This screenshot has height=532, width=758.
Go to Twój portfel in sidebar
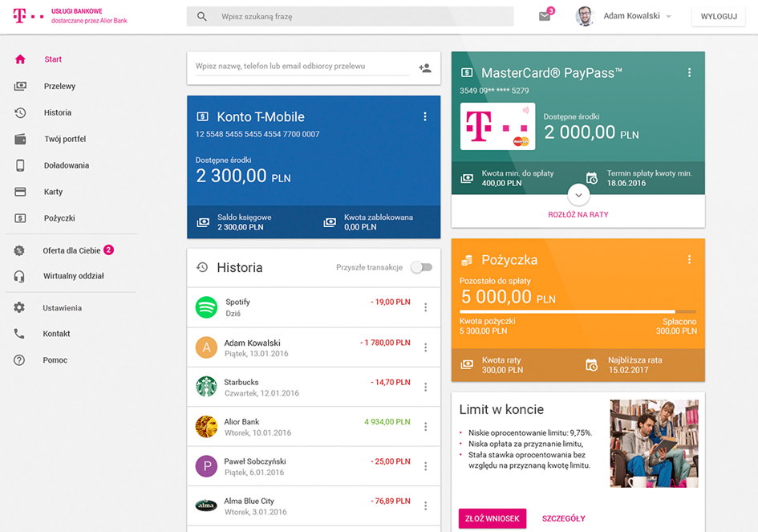click(x=65, y=140)
